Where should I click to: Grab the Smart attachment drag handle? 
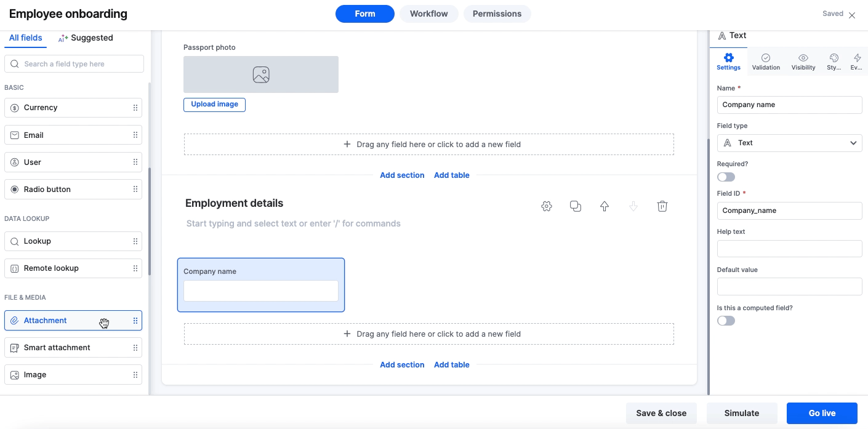(x=135, y=348)
